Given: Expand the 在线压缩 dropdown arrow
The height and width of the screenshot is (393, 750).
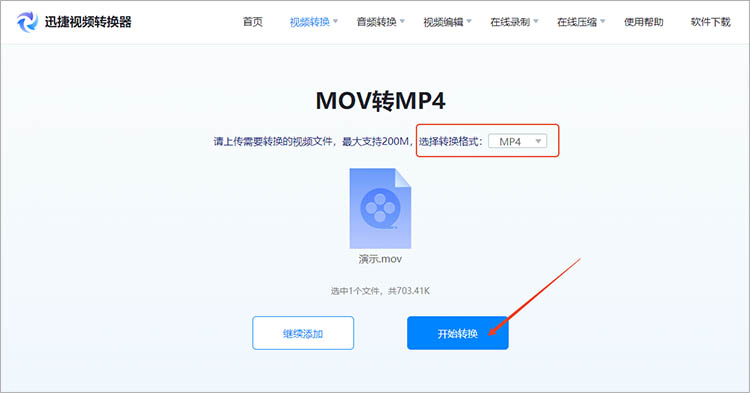Looking at the screenshot, I should point(603,22).
